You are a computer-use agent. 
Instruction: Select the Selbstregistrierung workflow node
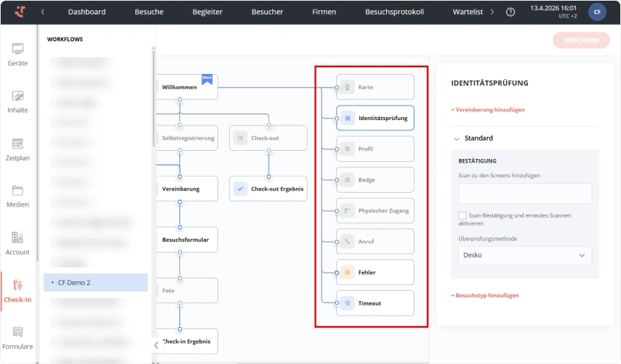[187, 138]
